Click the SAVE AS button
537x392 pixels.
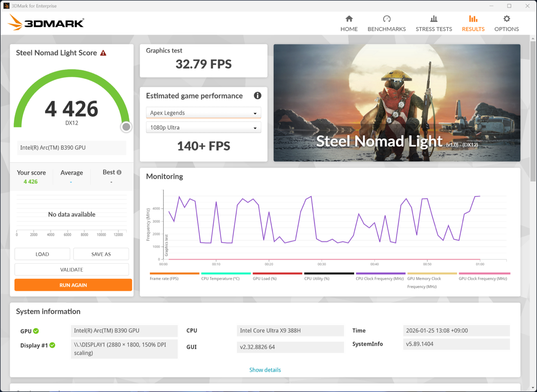(101, 254)
